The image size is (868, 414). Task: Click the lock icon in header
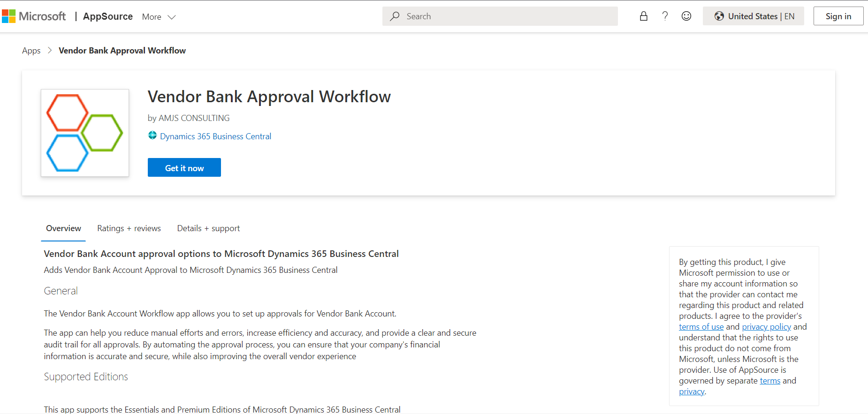coord(644,16)
